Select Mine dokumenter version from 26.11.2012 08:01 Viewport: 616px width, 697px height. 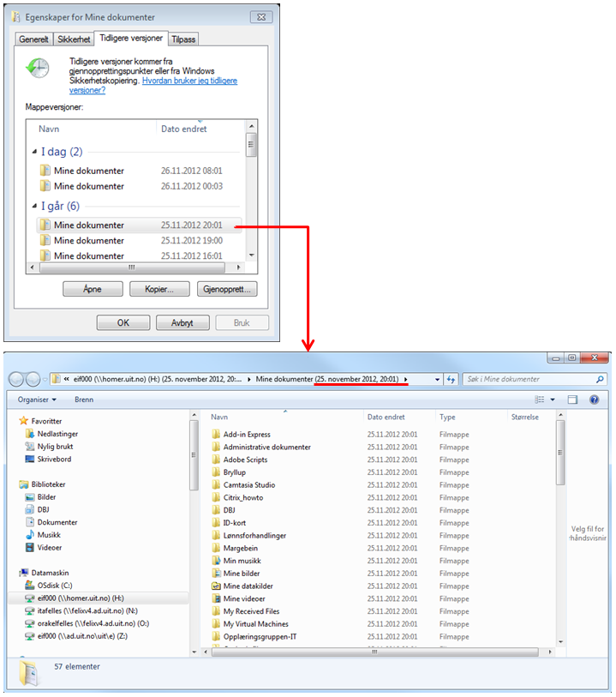pyautogui.click(x=89, y=171)
